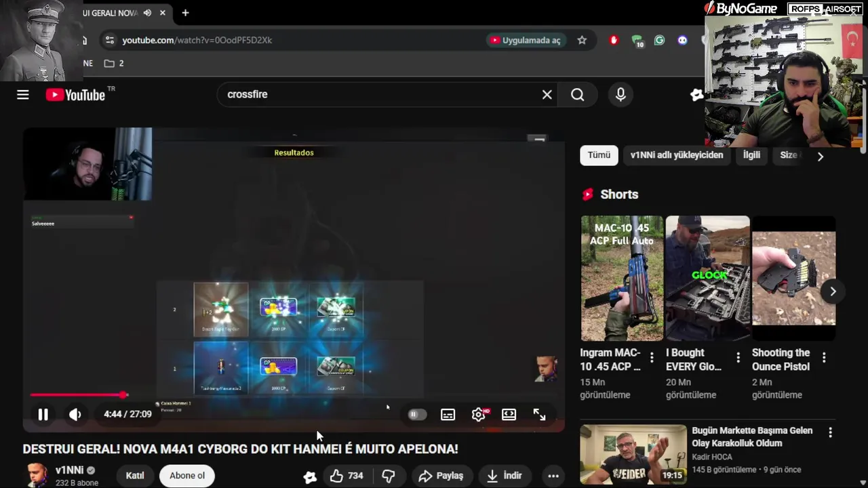Toggle video autoplay switch

[x=416, y=414]
